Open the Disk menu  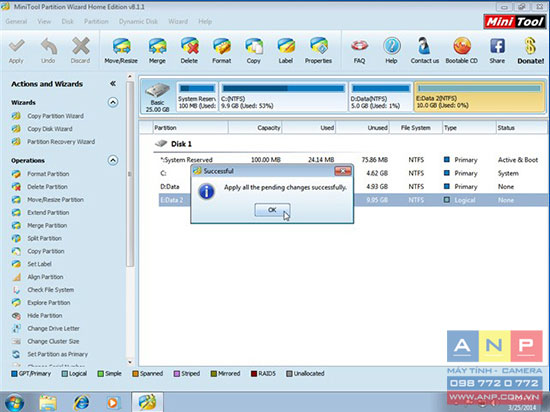(x=67, y=21)
